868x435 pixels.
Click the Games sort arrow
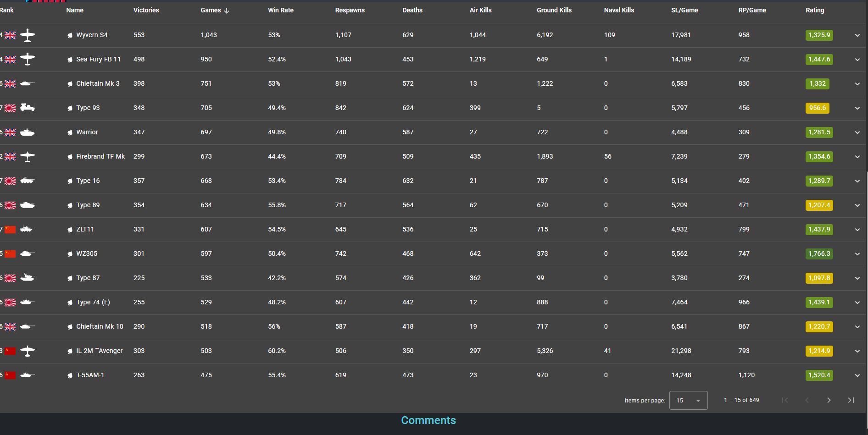pyautogui.click(x=227, y=11)
